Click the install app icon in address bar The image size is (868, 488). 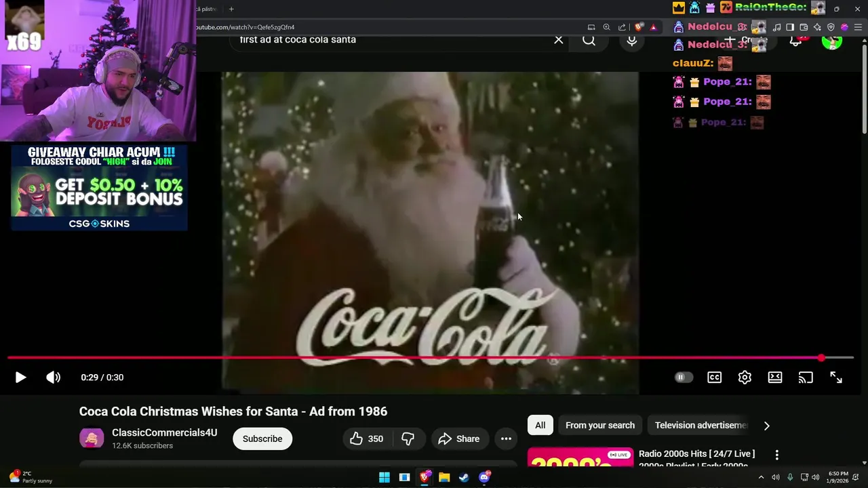pyautogui.click(x=591, y=27)
